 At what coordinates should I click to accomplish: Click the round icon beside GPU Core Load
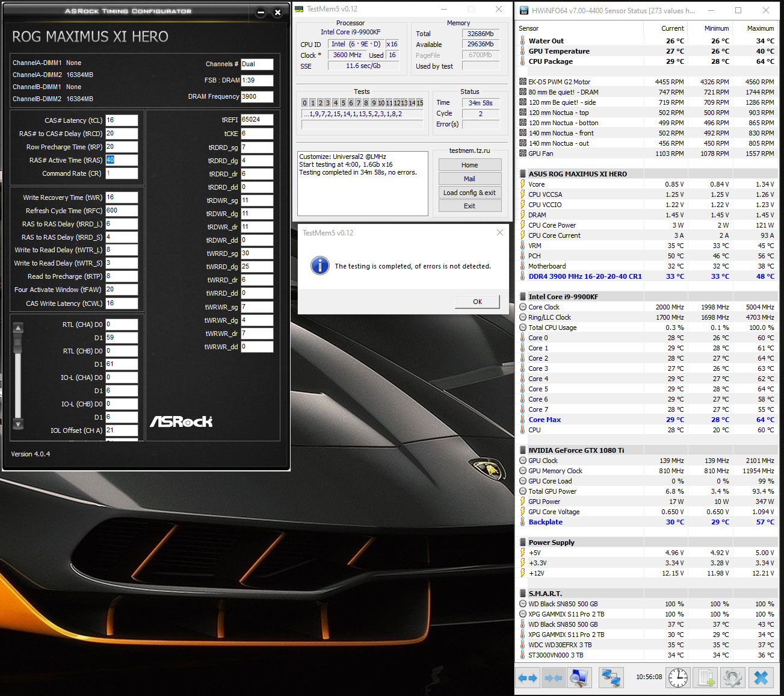(x=523, y=481)
